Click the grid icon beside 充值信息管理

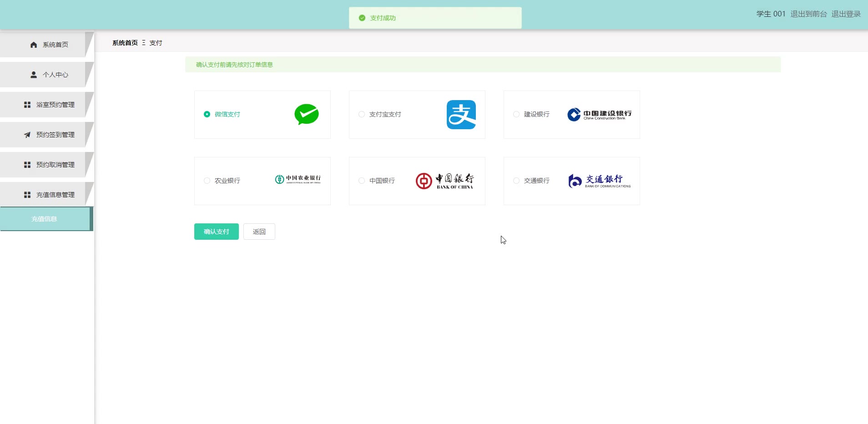pos(27,195)
